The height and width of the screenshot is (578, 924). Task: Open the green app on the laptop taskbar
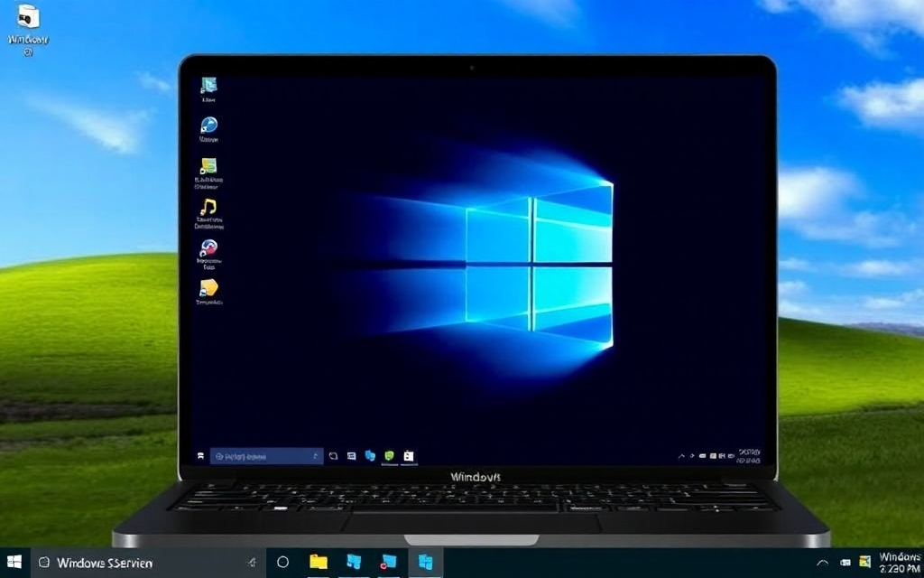[389, 456]
